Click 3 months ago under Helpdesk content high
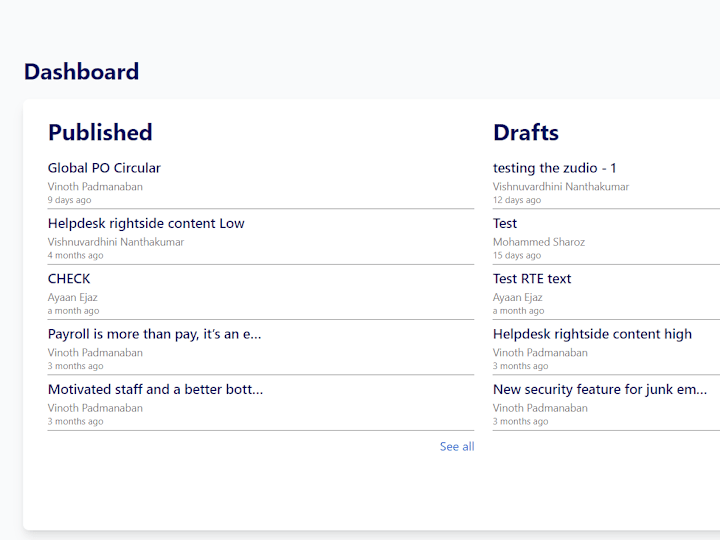The image size is (720, 540). pyautogui.click(x=520, y=366)
